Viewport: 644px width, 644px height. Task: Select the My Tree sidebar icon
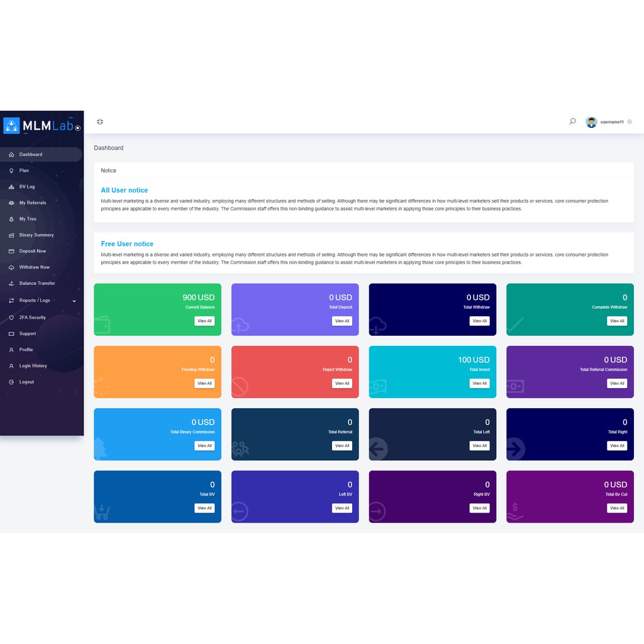click(x=11, y=219)
